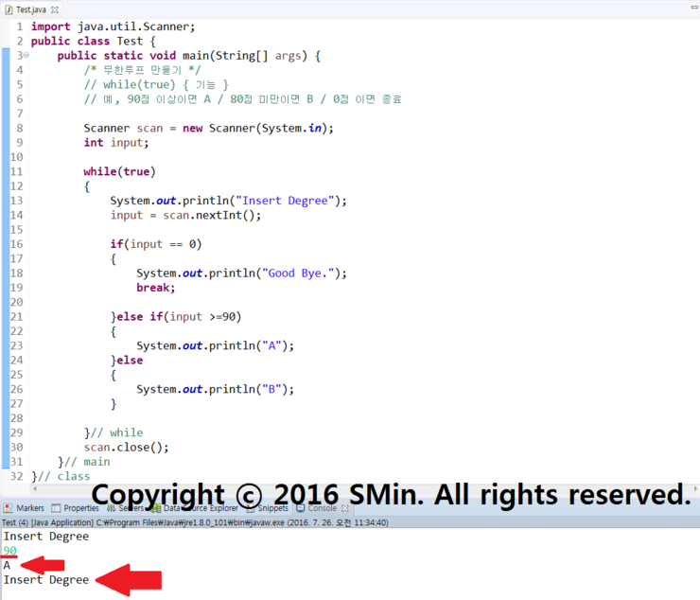Place cursor on "Scanner scan = new Scanner" line
Viewport: 700px width, 600px height.
click(208, 128)
